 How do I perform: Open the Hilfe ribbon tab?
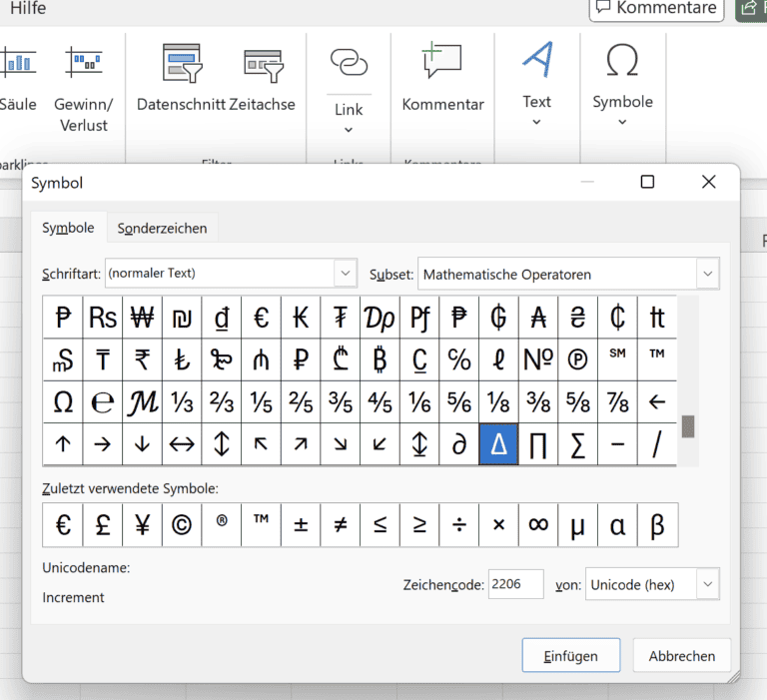tap(28, 8)
